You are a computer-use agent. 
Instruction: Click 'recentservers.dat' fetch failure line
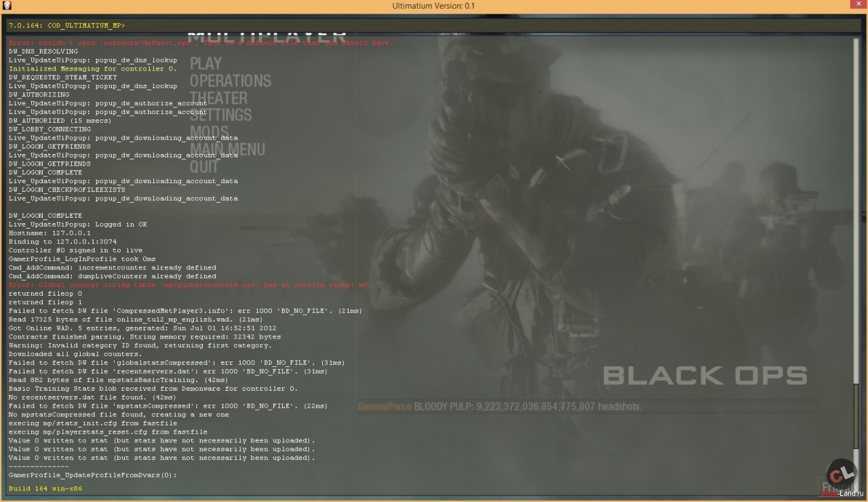coord(168,372)
